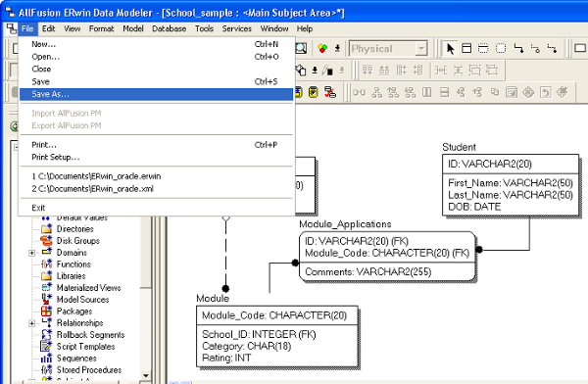Click the ERwin document icon left of File
Viewport: 588px width, 384px height.
12,28
